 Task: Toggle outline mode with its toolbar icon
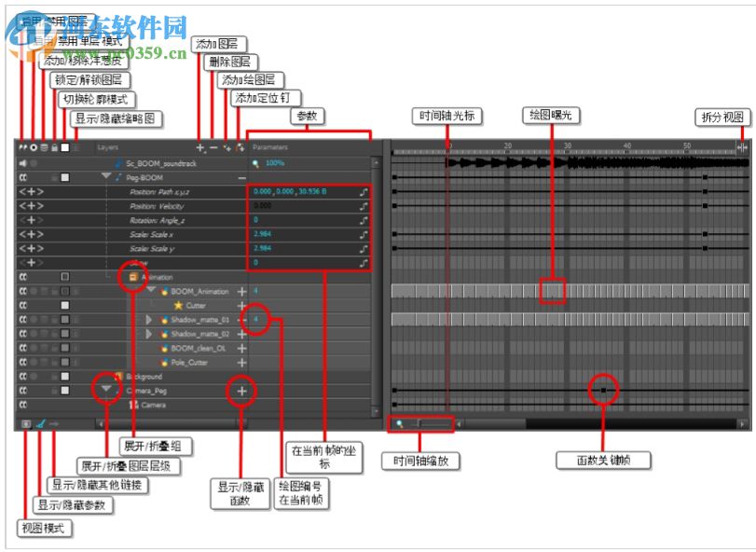tap(65, 147)
